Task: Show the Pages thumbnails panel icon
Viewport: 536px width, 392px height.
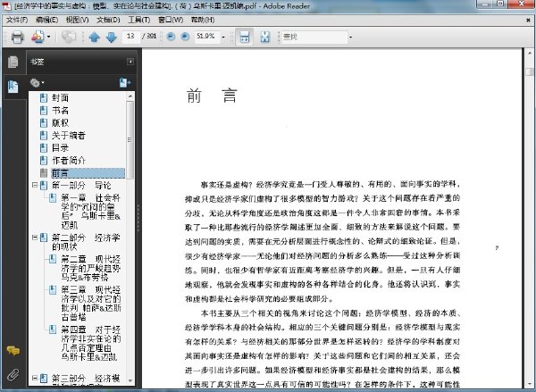Action: click(x=13, y=62)
